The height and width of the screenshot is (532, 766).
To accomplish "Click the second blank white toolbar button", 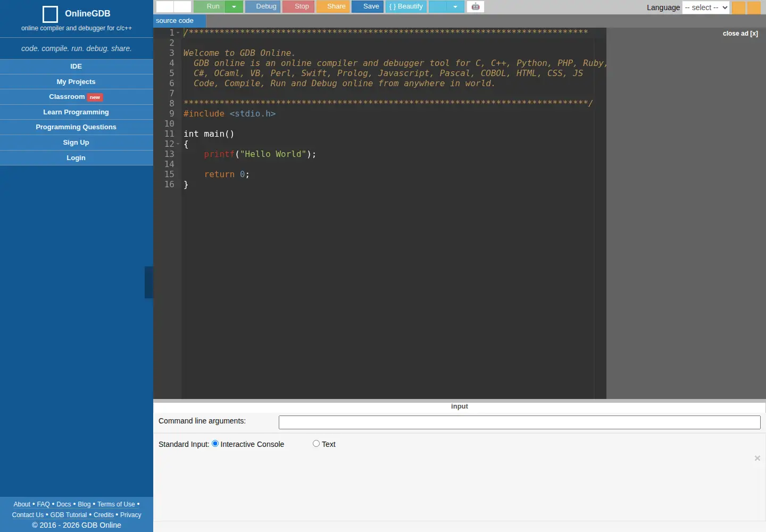I will click(x=182, y=6).
